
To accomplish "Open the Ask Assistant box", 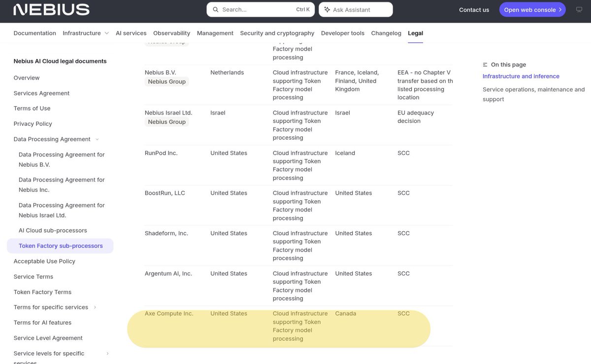I will (x=356, y=9).
